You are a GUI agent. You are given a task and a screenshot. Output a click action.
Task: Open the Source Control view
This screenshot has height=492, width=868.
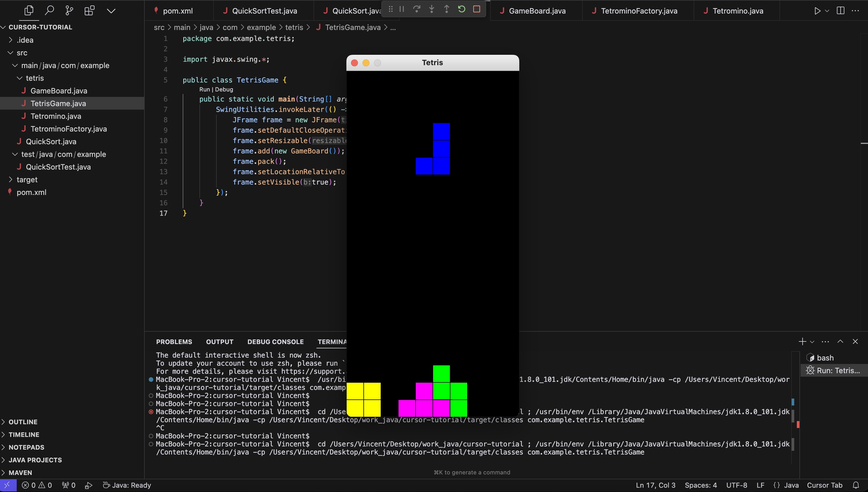pyautogui.click(x=69, y=10)
